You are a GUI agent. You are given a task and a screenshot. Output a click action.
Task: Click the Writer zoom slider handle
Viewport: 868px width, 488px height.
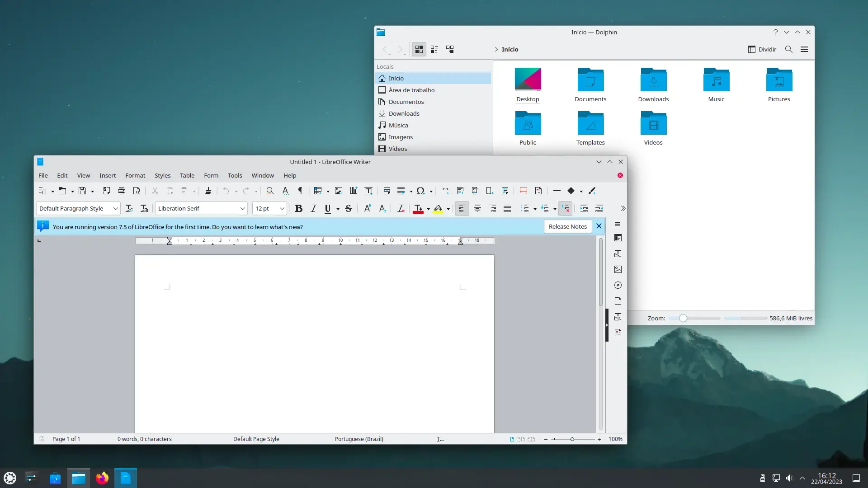(572, 439)
